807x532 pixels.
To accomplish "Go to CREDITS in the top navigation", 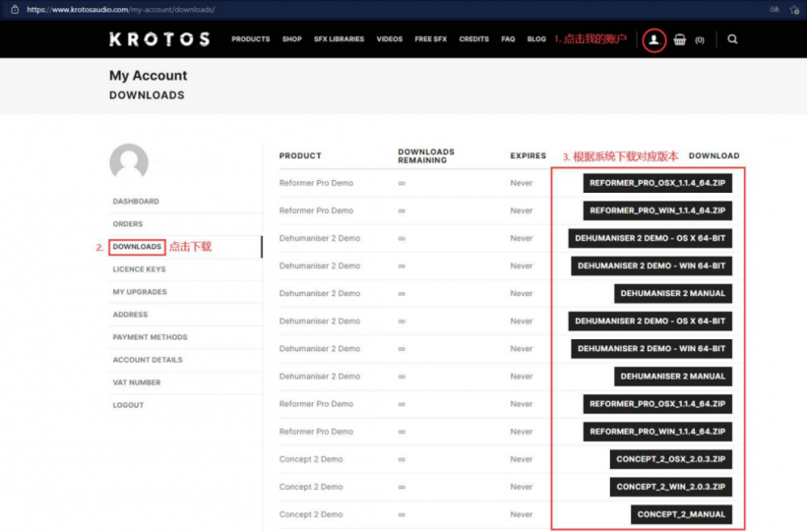I will [474, 39].
